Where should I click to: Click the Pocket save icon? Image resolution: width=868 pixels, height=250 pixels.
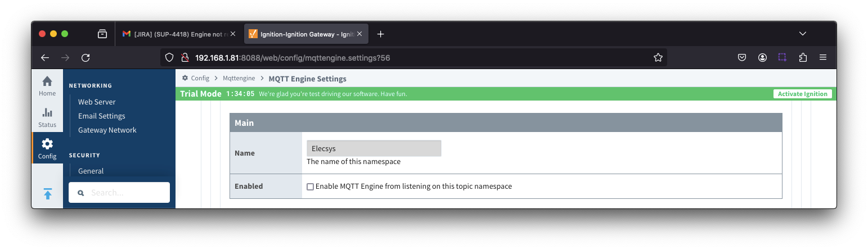pyautogui.click(x=742, y=57)
